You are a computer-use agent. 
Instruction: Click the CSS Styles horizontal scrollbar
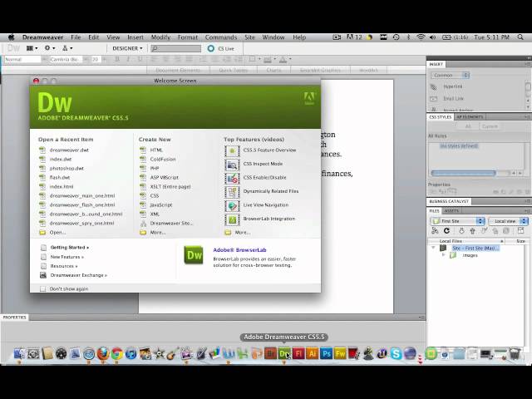click(464, 173)
